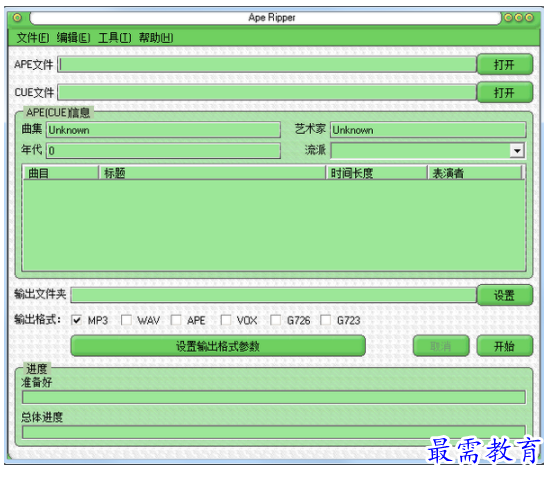Focus the CUE文件 path input field
The height and width of the screenshot is (482, 549).
[x=267, y=93]
